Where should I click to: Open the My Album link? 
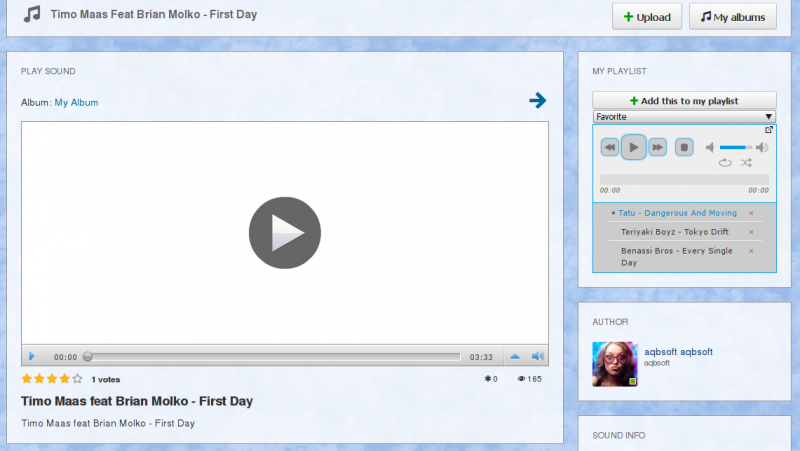point(76,103)
